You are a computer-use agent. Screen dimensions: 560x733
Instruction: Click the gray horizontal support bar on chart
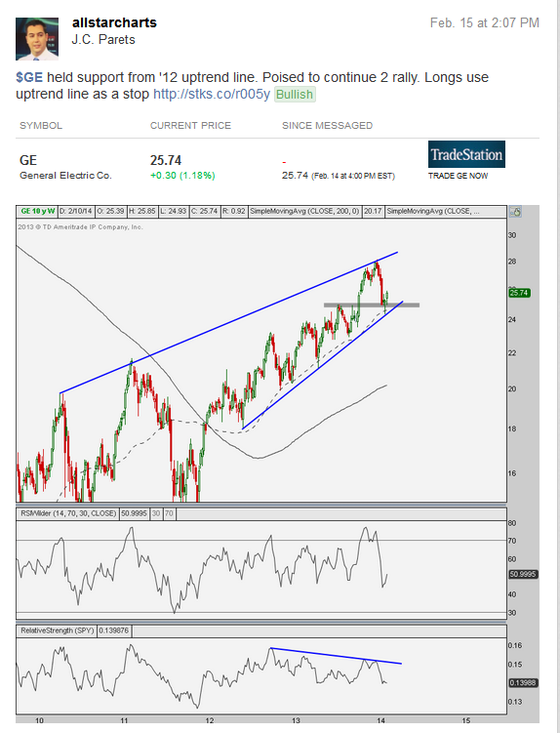[372, 305]
